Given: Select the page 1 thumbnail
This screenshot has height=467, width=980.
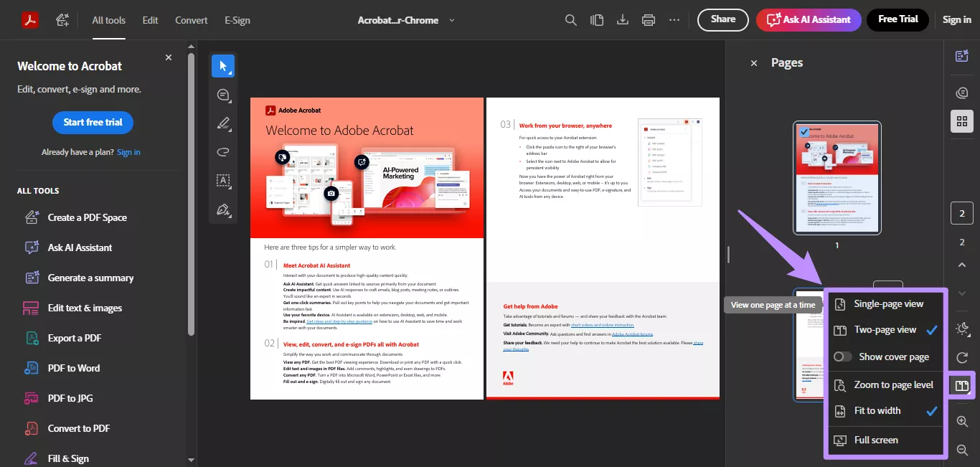Looking at the screenshot, I should point(837,177).
